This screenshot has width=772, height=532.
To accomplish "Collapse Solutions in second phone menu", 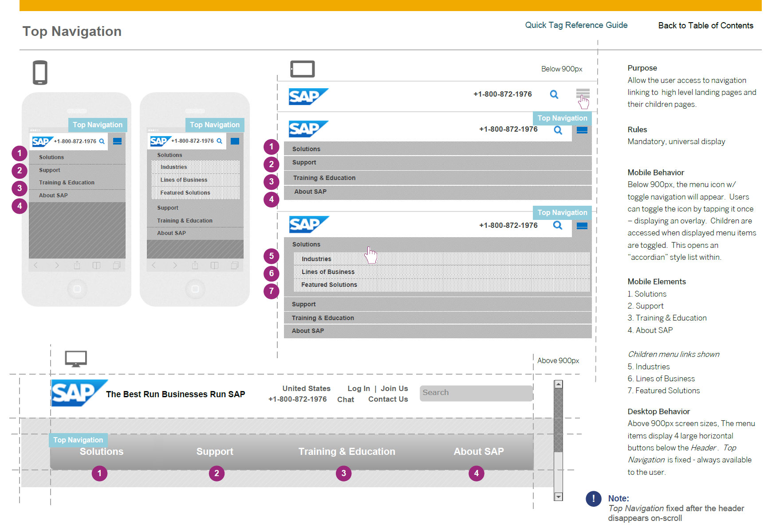I will (x=195, y=155).
